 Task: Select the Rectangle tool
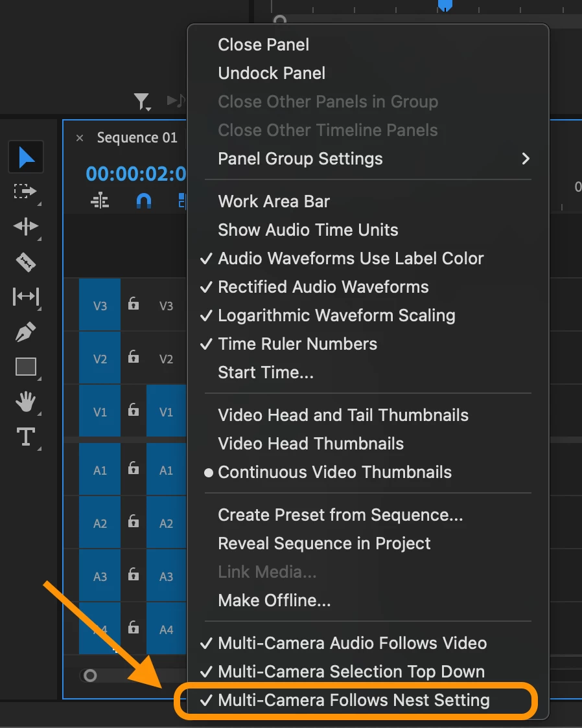[25, 367]
